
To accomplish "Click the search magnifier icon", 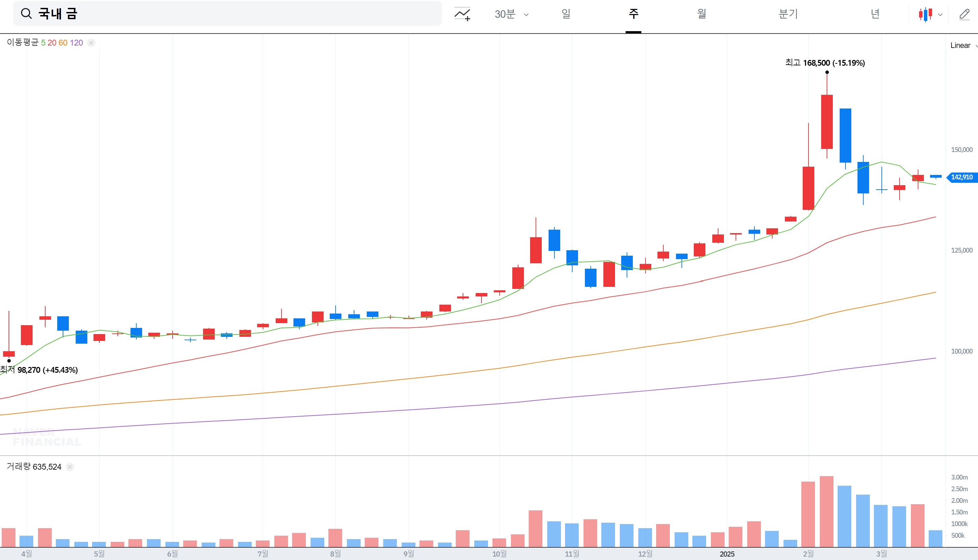I will (26, 14).
